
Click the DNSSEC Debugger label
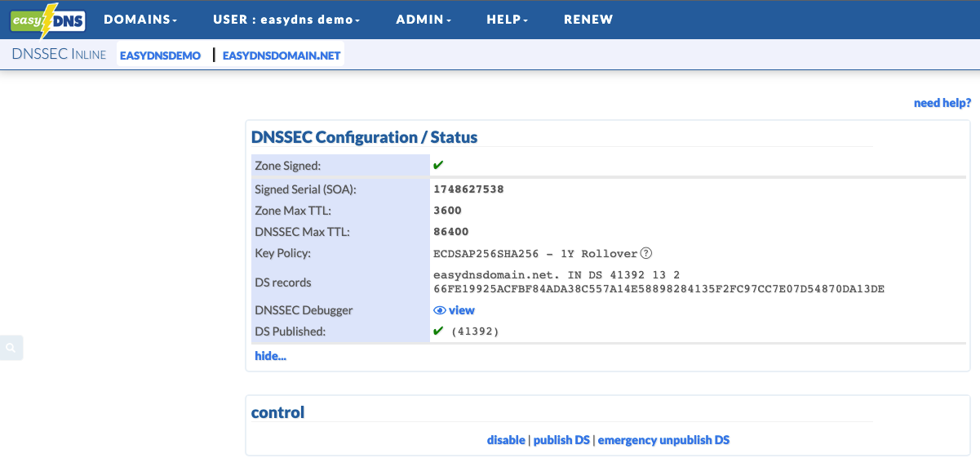(304, 310)
